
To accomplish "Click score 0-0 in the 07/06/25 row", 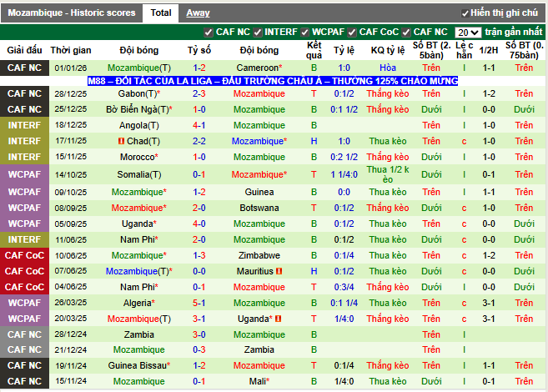I will pos(199,271).
